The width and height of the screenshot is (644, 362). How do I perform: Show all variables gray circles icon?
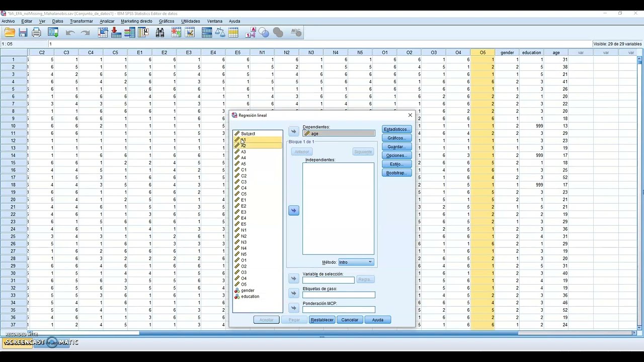[278, 33]
